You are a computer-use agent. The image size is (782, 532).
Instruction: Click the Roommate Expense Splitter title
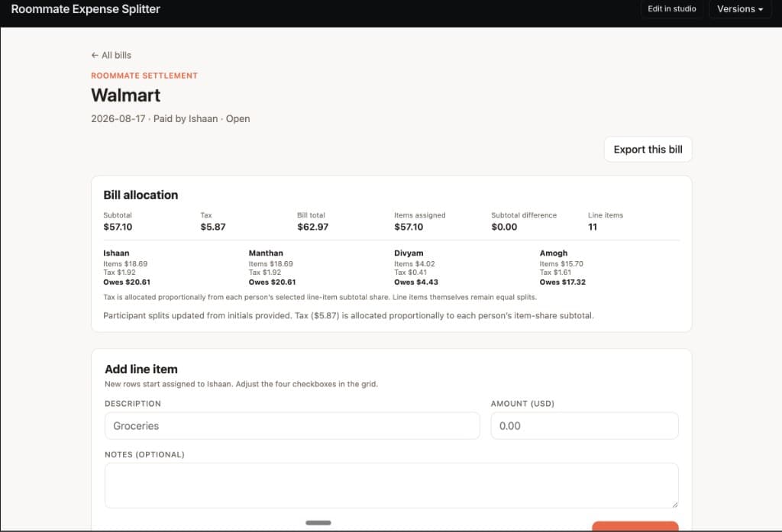[86, 9]
